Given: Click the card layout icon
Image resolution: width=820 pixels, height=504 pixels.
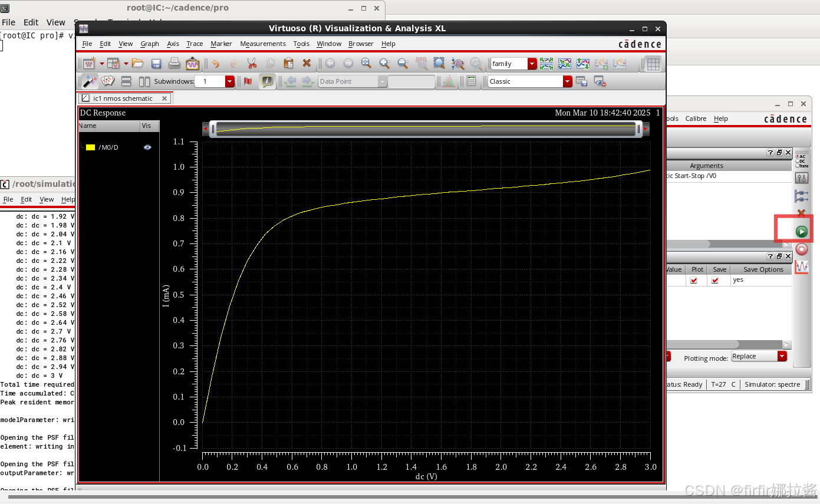Looking at the screenshot, I should coord(108,81).
